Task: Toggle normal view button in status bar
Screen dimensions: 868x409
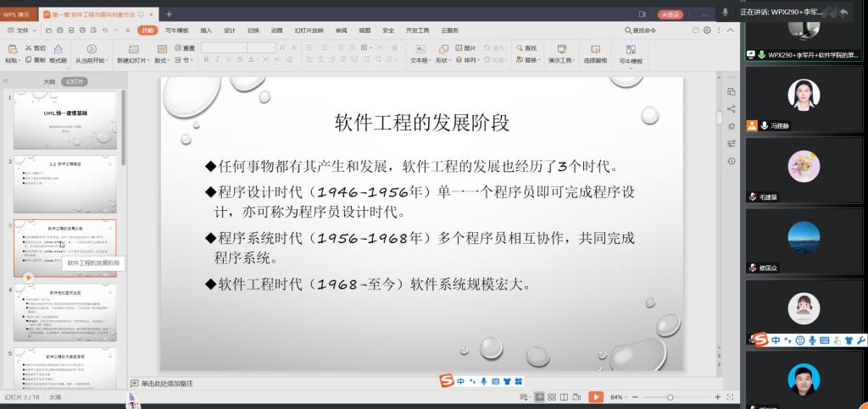Action: [539, 397]
